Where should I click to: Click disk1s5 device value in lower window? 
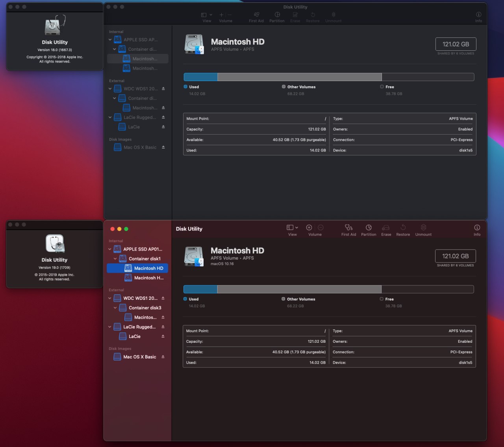[465, 363]
